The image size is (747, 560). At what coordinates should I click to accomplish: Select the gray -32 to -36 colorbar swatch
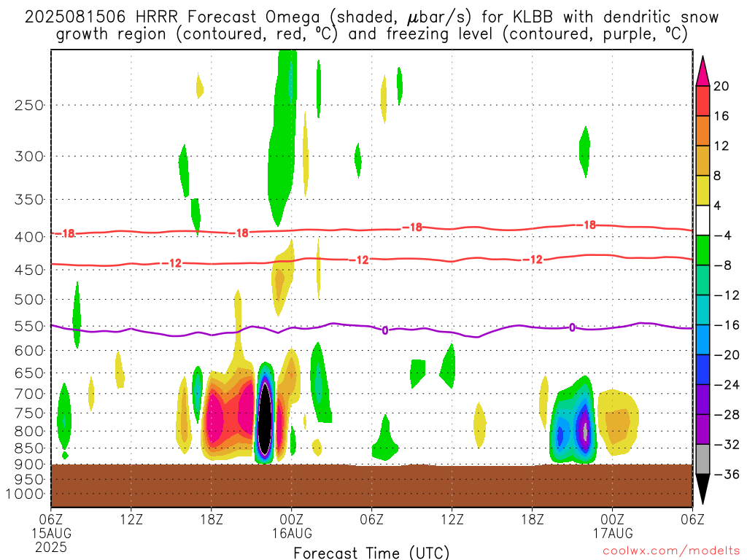point(703,459)
